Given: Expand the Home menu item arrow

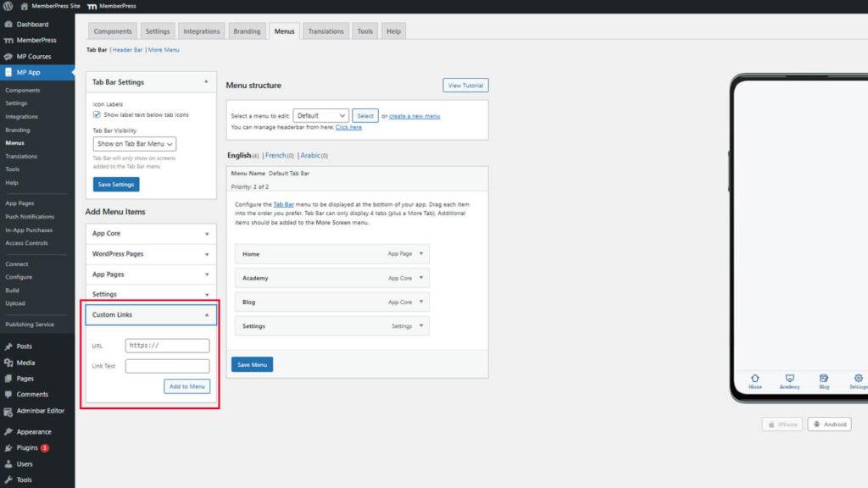Looking at the screenshot, I should point(422,254).
